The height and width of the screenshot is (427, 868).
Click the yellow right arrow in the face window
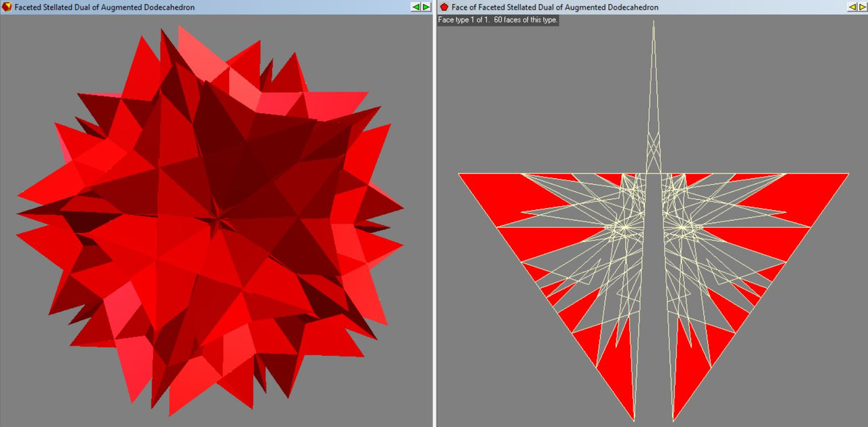click(x=862, y=7)
